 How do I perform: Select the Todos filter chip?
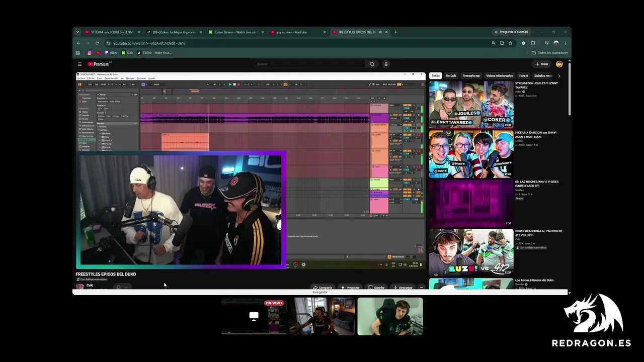point(436,76)
